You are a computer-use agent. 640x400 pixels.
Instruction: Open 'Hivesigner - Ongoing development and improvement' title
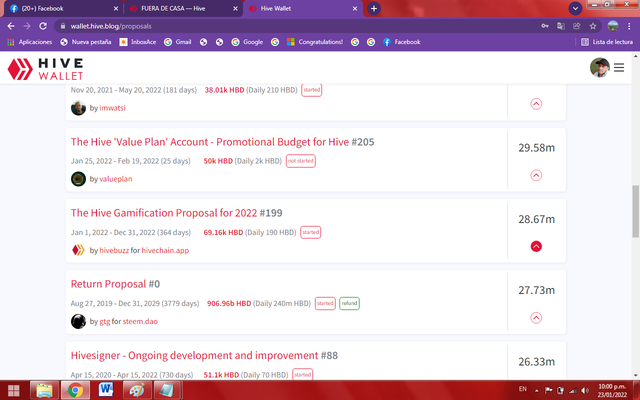click(x=194, y=356)
